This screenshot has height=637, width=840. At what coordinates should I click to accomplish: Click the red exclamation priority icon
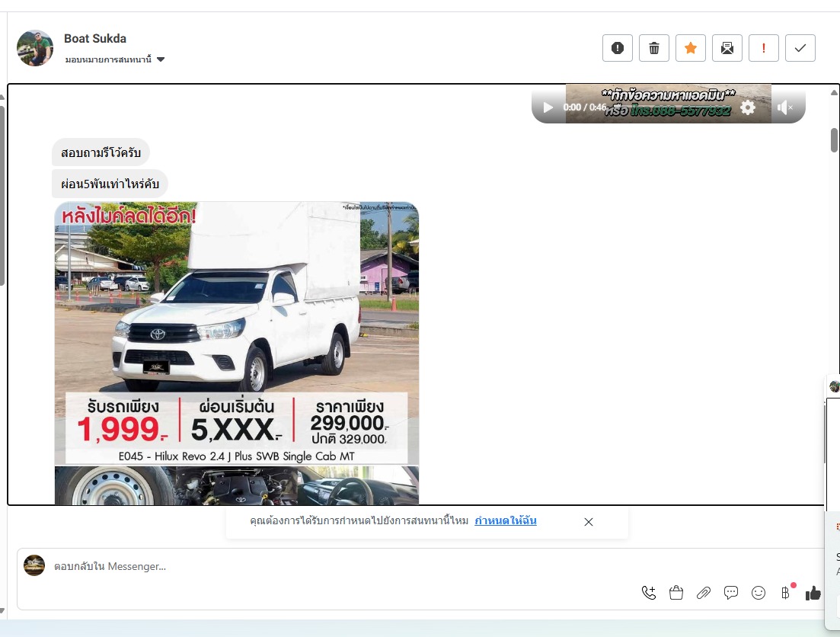click(763, 48)
